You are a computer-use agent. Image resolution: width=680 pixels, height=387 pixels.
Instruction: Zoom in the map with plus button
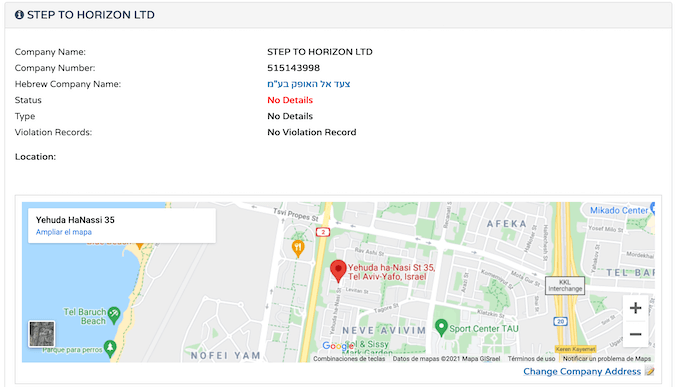tap(635, 308)
